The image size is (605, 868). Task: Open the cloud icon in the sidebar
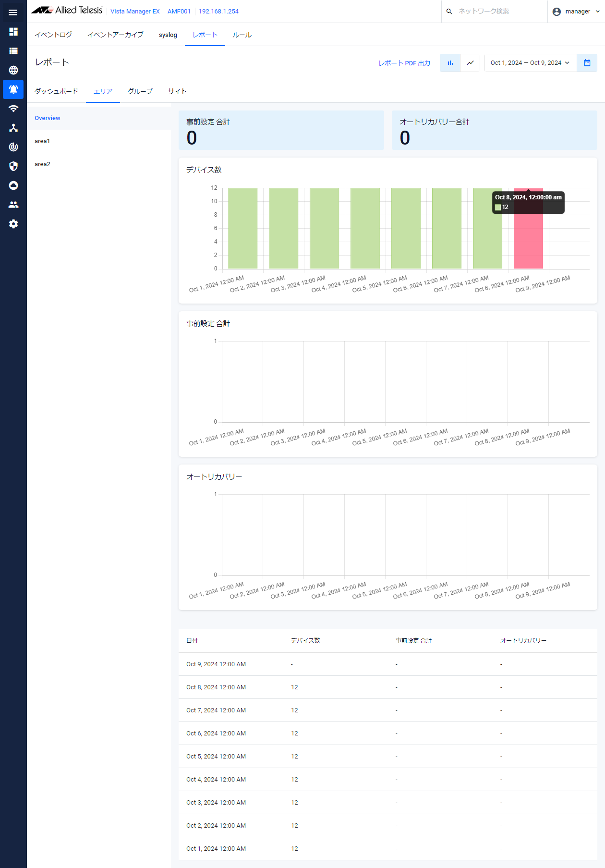click(x=13, y=185)
